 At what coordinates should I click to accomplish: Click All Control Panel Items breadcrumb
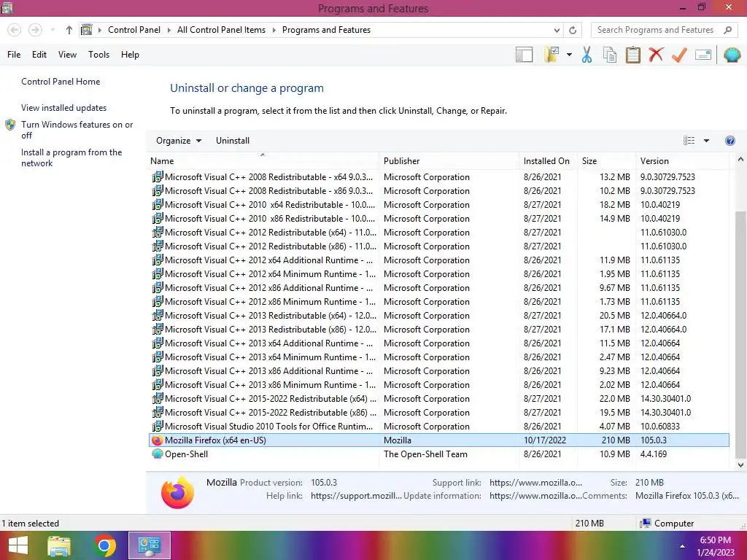tap(221, 30)
